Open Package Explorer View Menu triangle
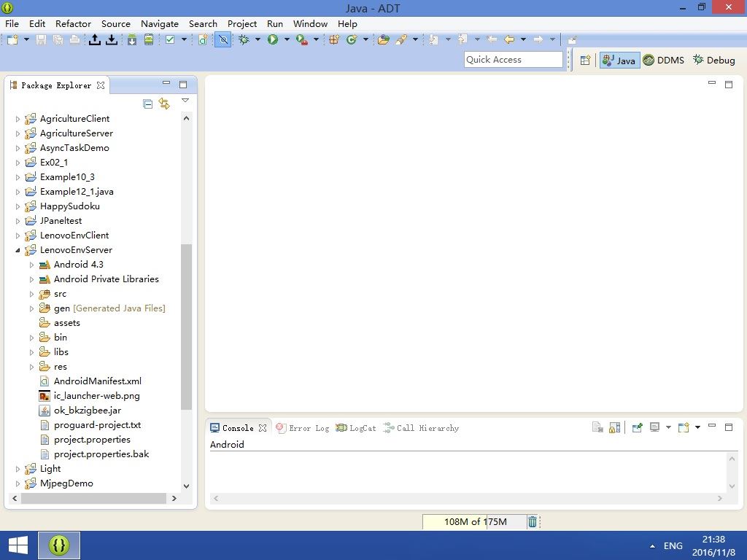The height and width of the screenshot is (560, 747). click(x=185, y=101)
